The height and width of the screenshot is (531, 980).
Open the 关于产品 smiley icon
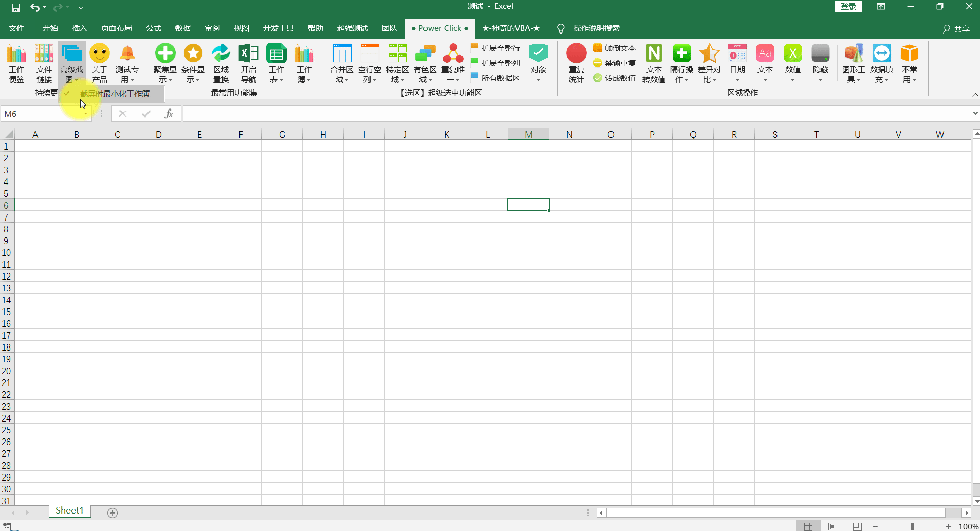[100, 63]
